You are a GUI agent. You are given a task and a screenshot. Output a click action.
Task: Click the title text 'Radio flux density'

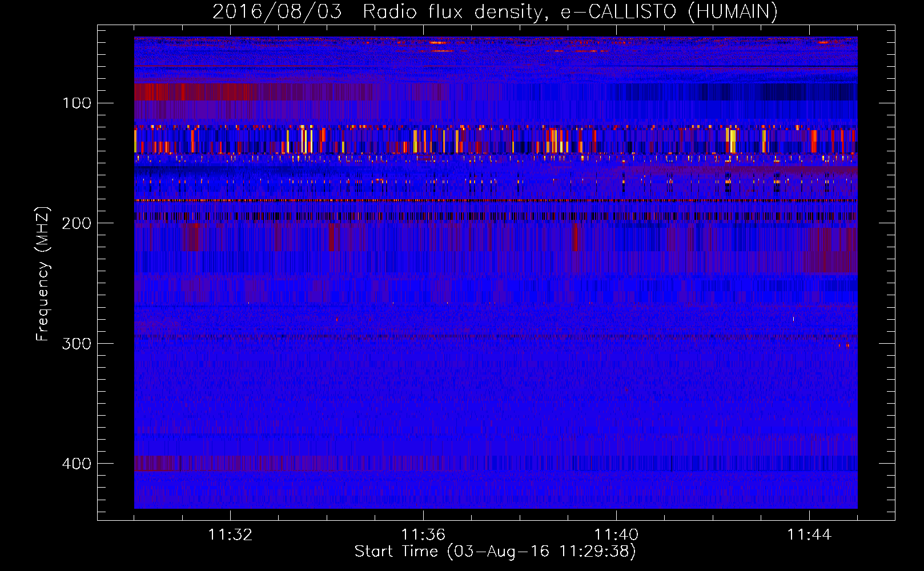(x=456, y=11)
